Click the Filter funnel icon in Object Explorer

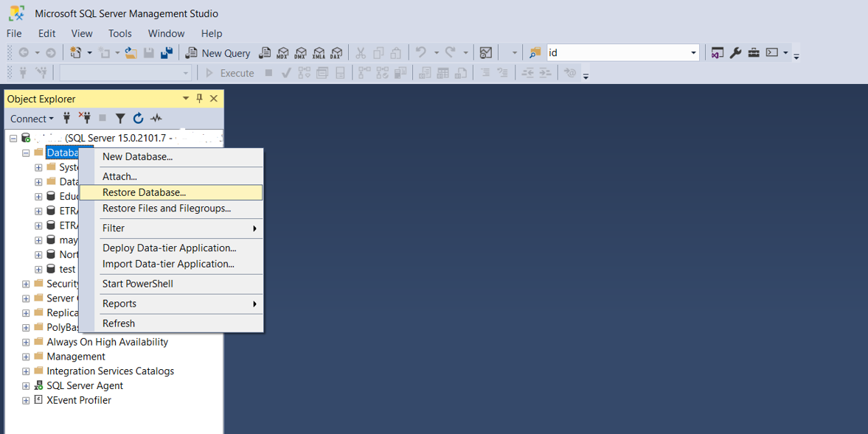point(120,118)
